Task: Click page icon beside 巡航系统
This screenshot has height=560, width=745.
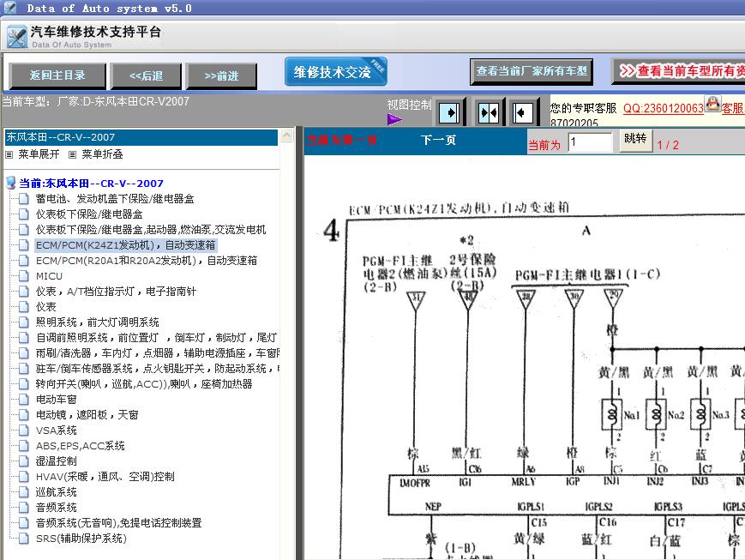Action: [24, 491]
